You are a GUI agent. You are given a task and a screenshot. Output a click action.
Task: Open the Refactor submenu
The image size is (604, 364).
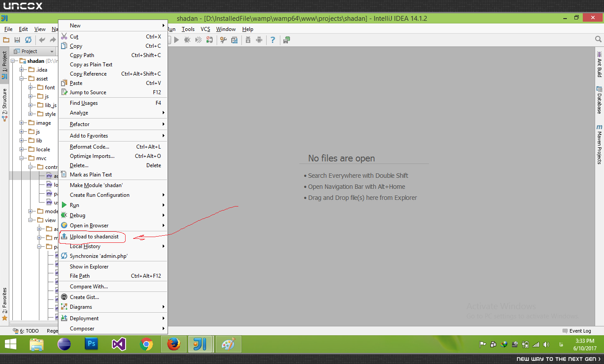113,124
